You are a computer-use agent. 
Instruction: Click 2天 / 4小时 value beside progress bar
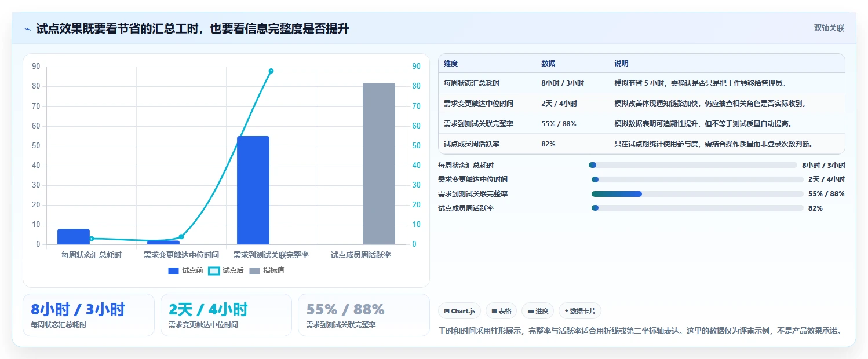[x=826, y=179]
